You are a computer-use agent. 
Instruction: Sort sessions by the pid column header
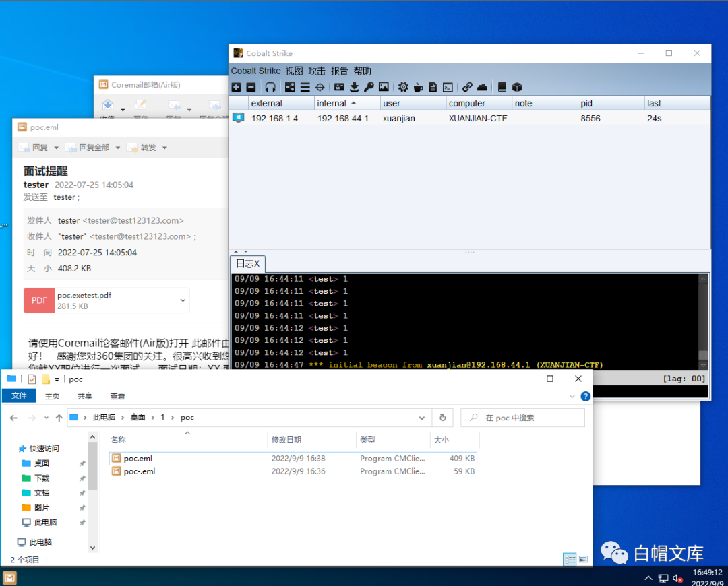(611, 103)
